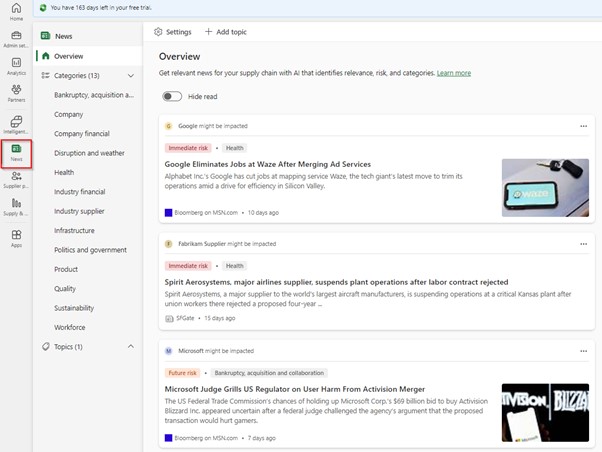Open more options on Google news card
This screenshot has width=602, height=452.
[x=584, y=126]
